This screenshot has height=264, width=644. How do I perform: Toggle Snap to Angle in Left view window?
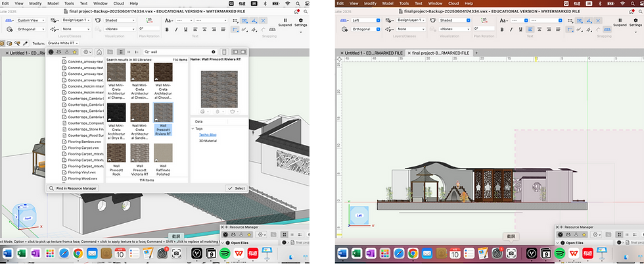(589, 20)
